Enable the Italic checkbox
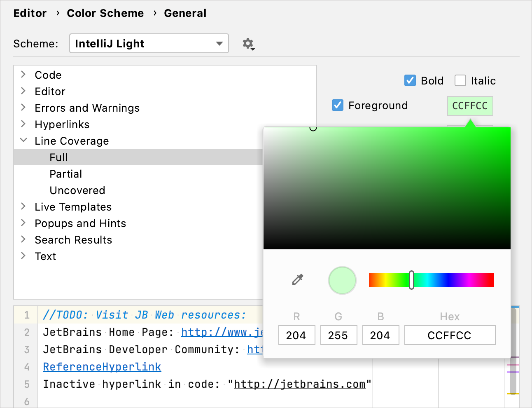This screenshot has width=532, height=408. pyautogui.click(x=460, y=80)
